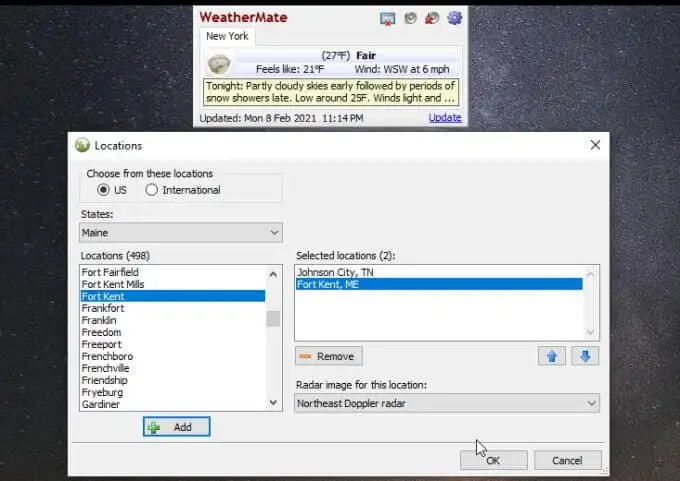Click the Locations list scroll up arrow

273,274
